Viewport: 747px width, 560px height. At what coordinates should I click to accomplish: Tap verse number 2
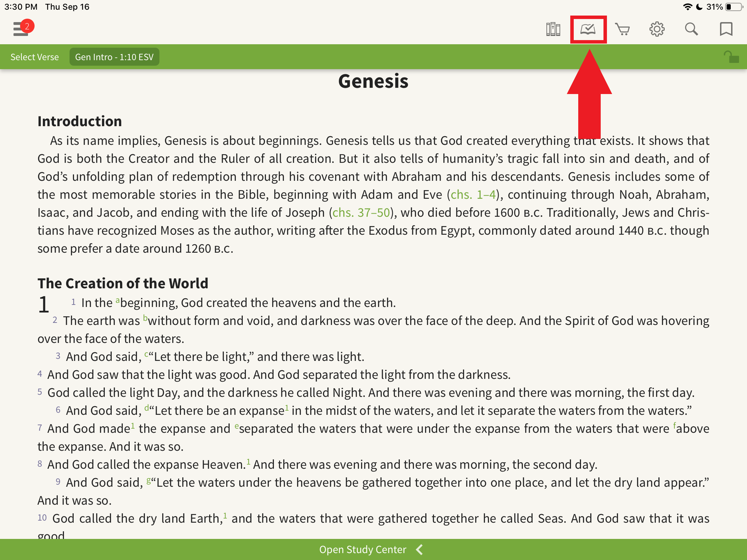[x=55, y=320]
